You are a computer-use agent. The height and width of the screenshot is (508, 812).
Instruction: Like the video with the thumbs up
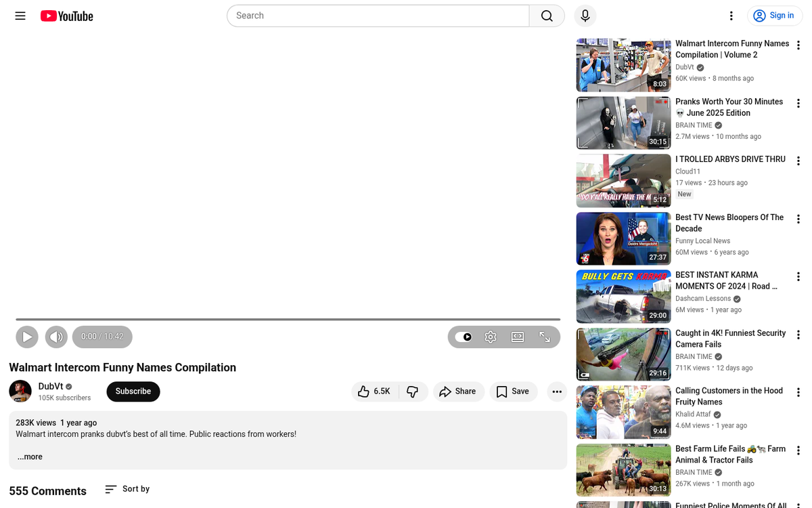click(374, 391)
